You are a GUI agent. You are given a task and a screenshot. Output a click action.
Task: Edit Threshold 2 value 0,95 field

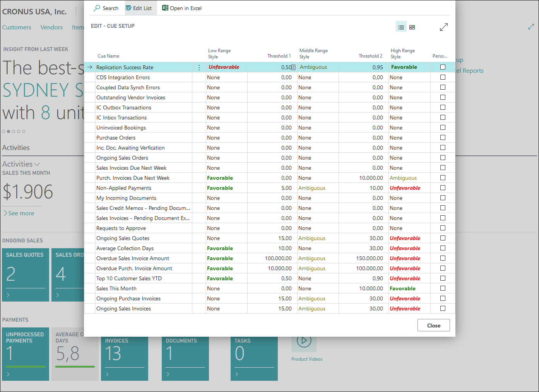364,67
